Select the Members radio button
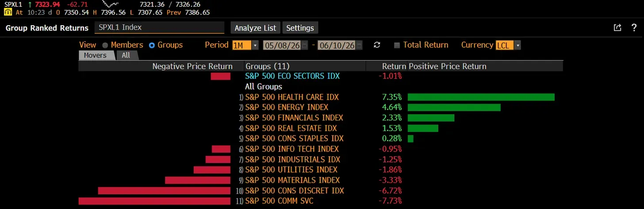 click(x=105, y=45)
